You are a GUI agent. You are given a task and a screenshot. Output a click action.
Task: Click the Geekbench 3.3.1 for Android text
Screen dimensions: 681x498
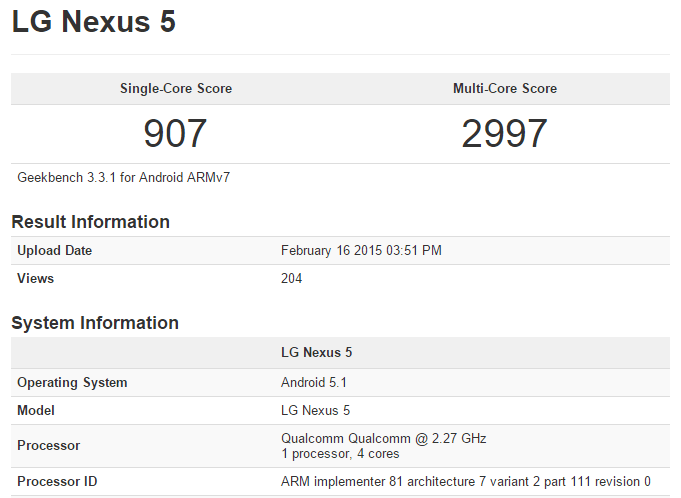coord(124,178)
